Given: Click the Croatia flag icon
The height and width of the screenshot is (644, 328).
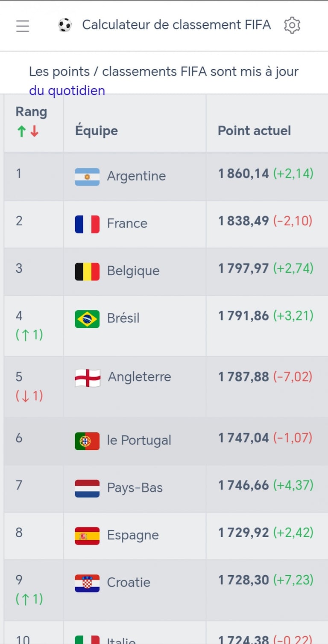Looking at the screenshot, I should pyautogui.click(x=87, y=583).
